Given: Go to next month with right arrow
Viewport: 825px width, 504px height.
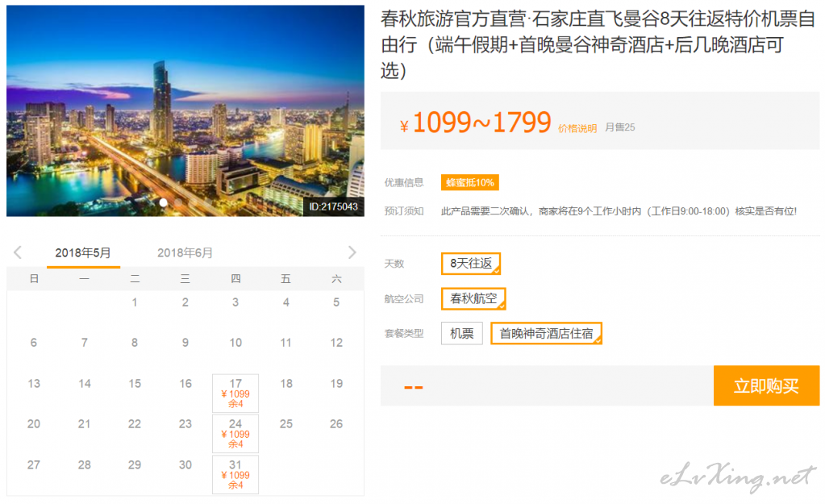Looking at the screenshot, I should 352,252.
